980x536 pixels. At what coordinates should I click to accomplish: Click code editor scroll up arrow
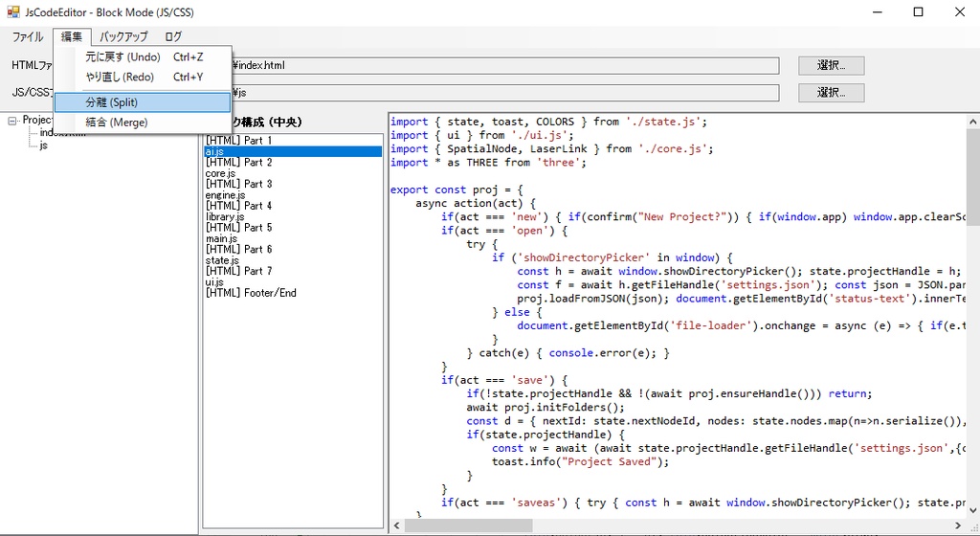click(x=973, y=122)
